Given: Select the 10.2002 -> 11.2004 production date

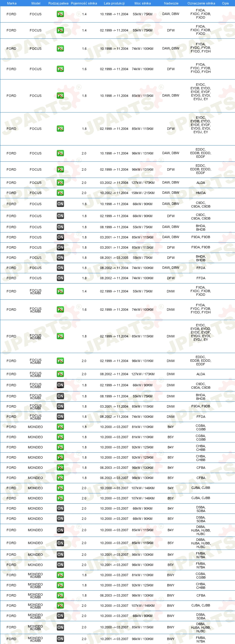Looking at the screenshot, I should tap(114, 193).
